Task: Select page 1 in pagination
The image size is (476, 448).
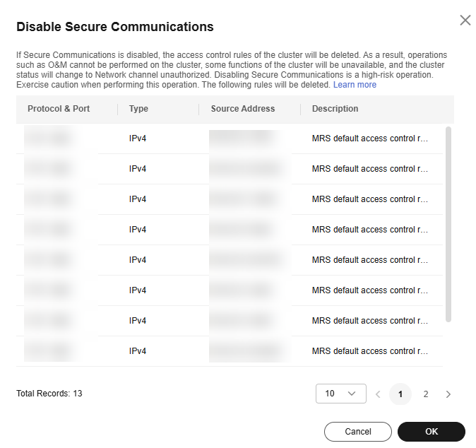Action: 400,394
